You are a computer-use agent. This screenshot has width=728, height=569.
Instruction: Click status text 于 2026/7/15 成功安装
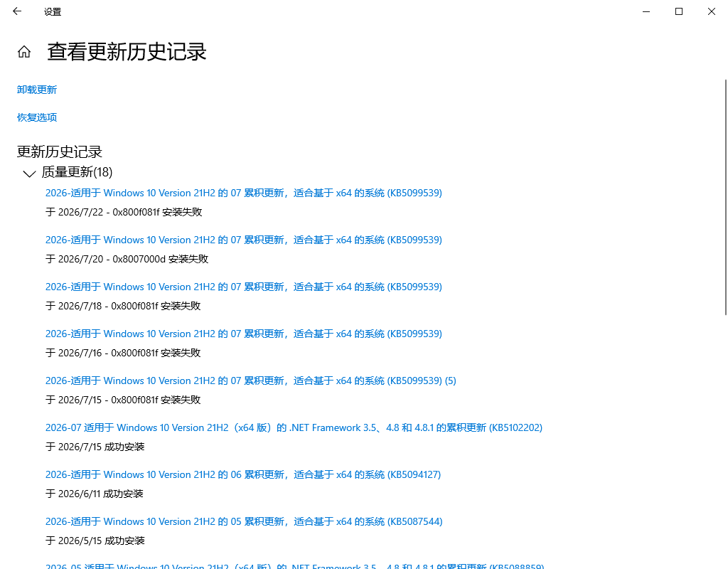pyautogui.click(x=95, y=447)
